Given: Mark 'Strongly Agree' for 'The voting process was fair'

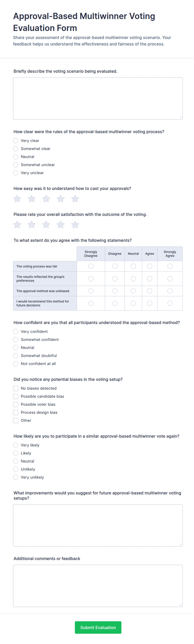Looking at the screenshot, I should pyautogui.click(x=170, y=266).
